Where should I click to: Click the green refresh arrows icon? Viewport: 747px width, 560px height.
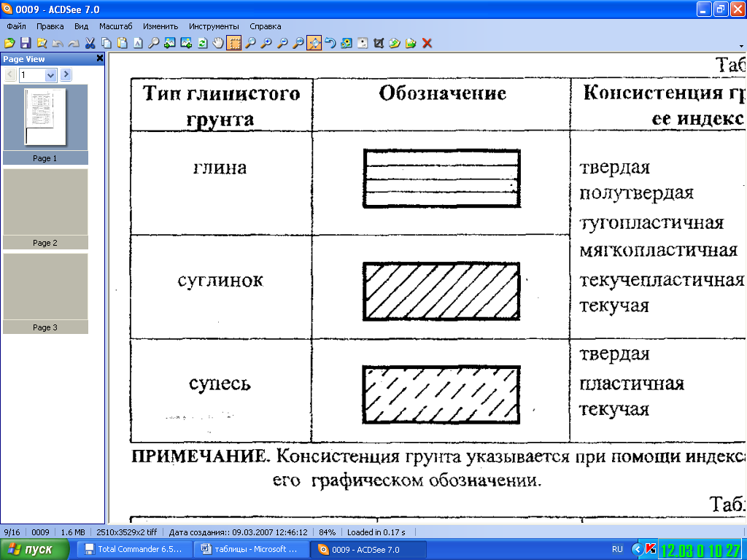pyautogui.click(x=202, y=43)
